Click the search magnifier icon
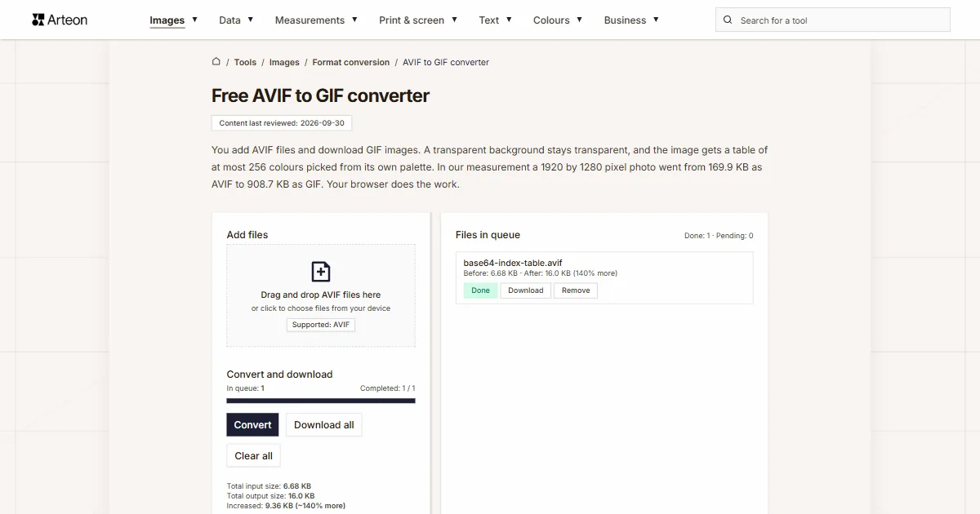 (x=728, y=20)
